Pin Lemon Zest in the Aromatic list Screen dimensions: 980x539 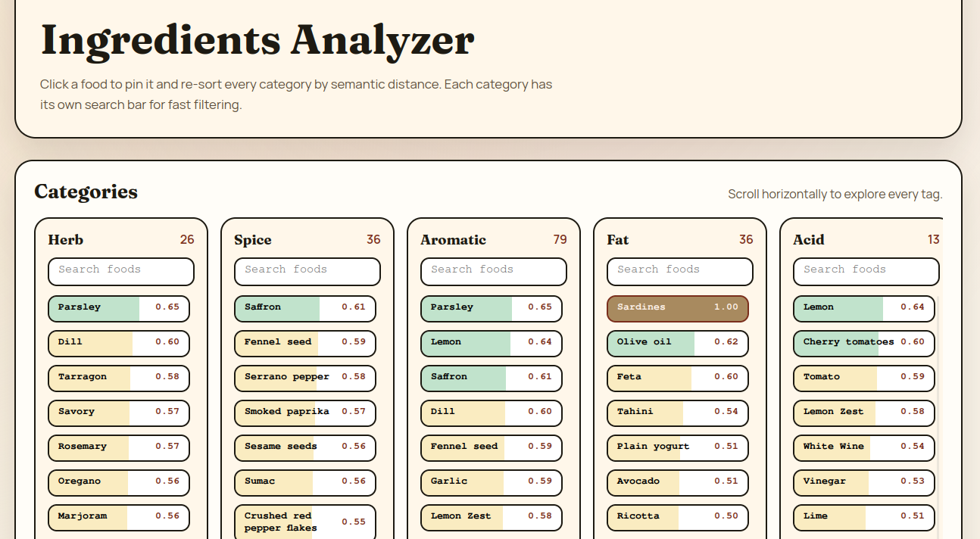point(491,517)
